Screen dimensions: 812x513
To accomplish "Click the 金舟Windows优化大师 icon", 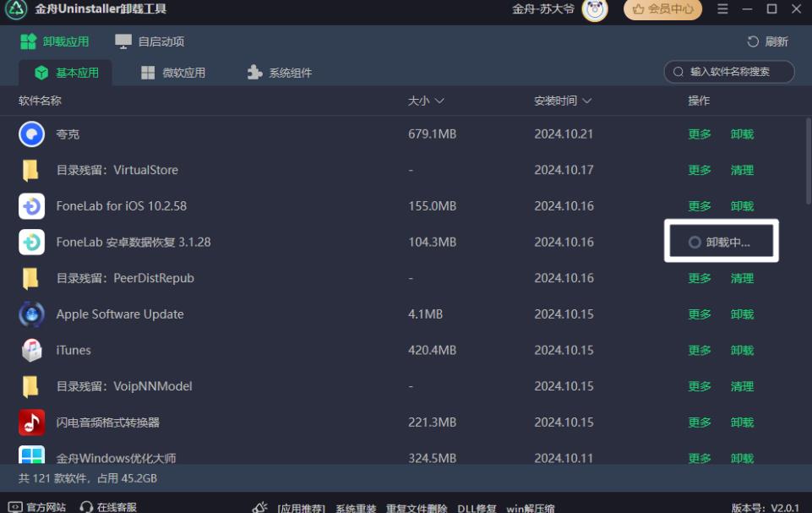I will 31,455.
